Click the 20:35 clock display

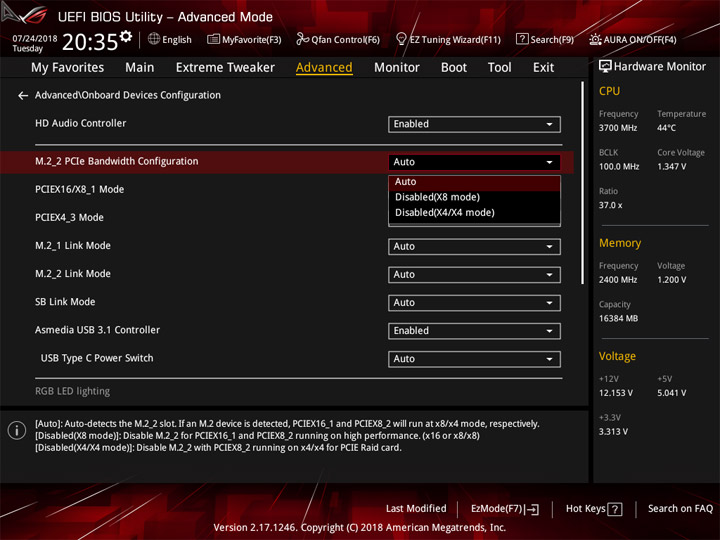[90, 42]
